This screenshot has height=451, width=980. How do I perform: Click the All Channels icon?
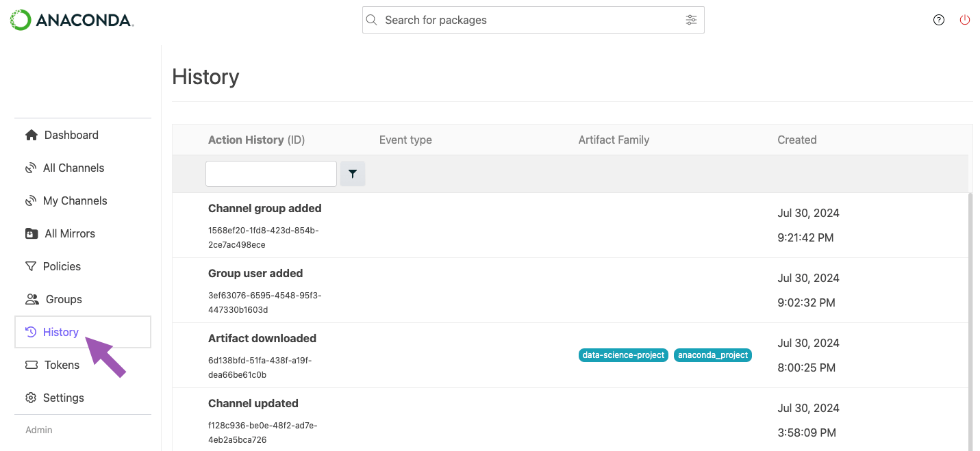pyautogui.click(x=31, y=168)
